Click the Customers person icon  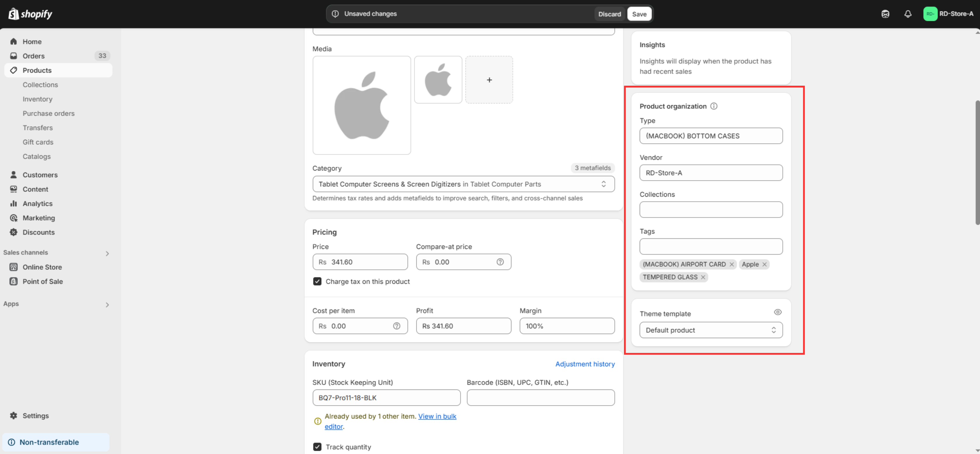14,175
